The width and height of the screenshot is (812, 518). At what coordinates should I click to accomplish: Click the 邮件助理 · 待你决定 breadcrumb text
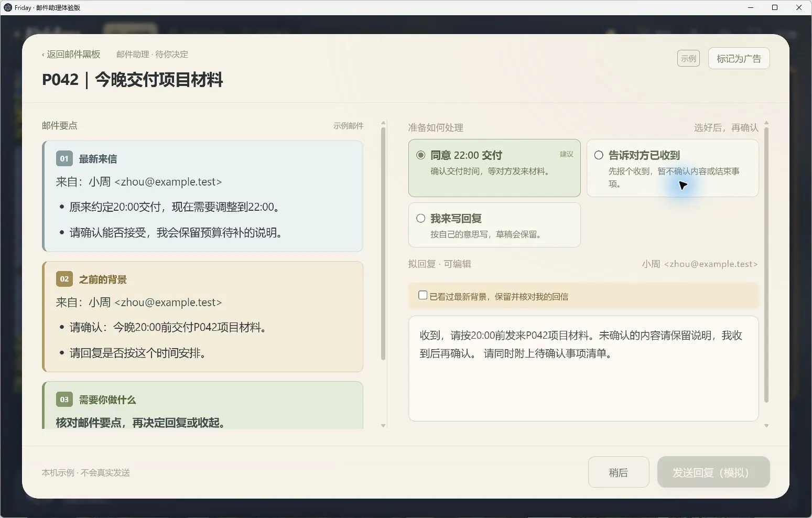point(152,54)
